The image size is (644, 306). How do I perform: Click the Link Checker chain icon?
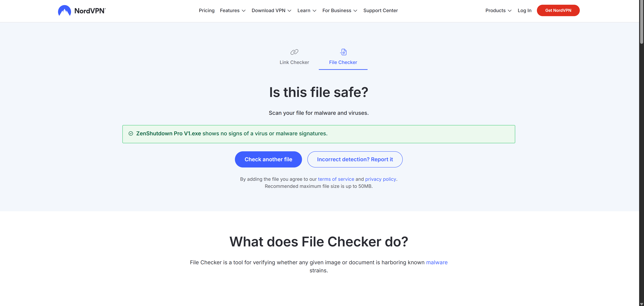pyautogui.click(x=294, y=52)
